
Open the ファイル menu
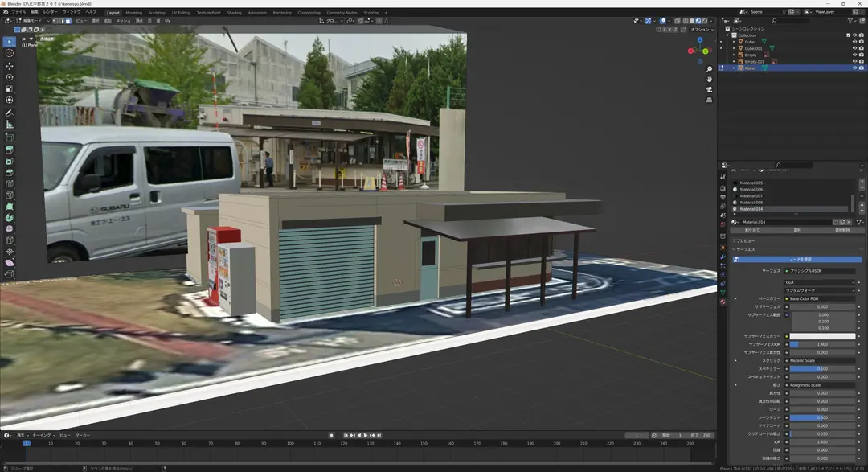18,12
